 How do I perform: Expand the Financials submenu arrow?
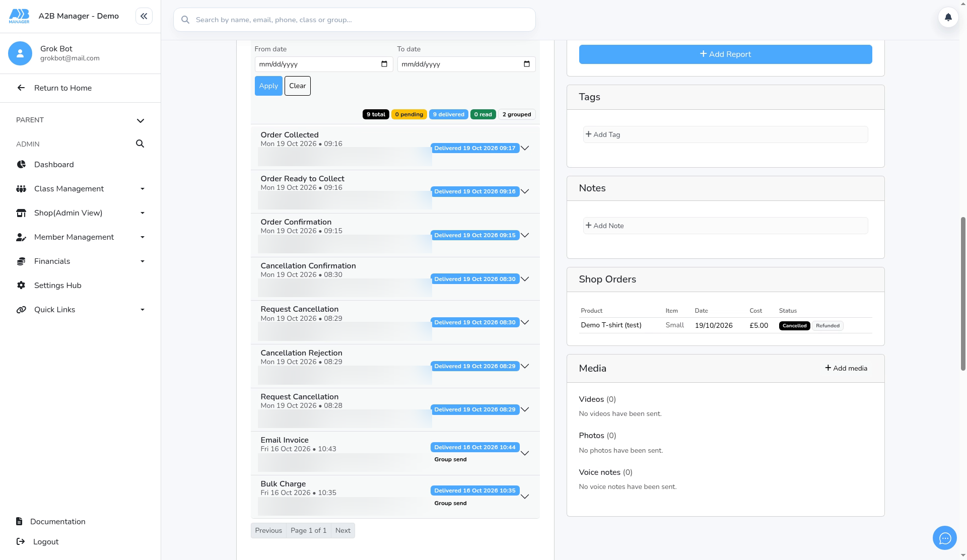point(143,261)
